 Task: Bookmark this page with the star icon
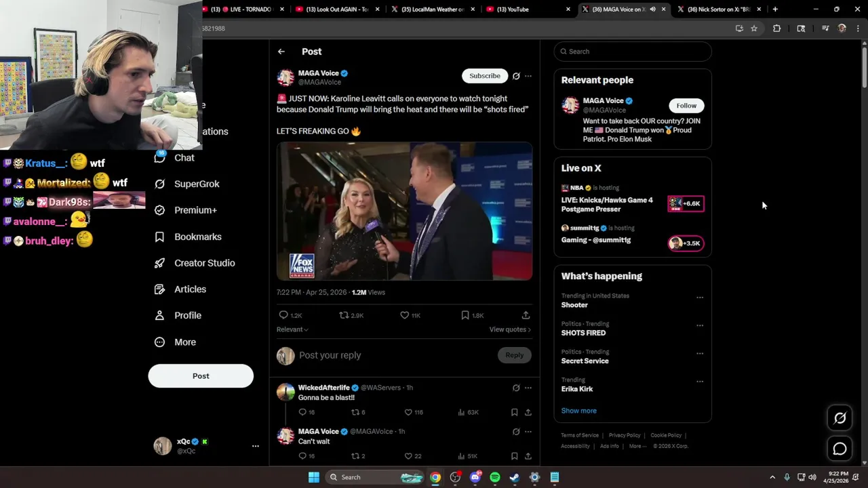(x=754, y=28)
